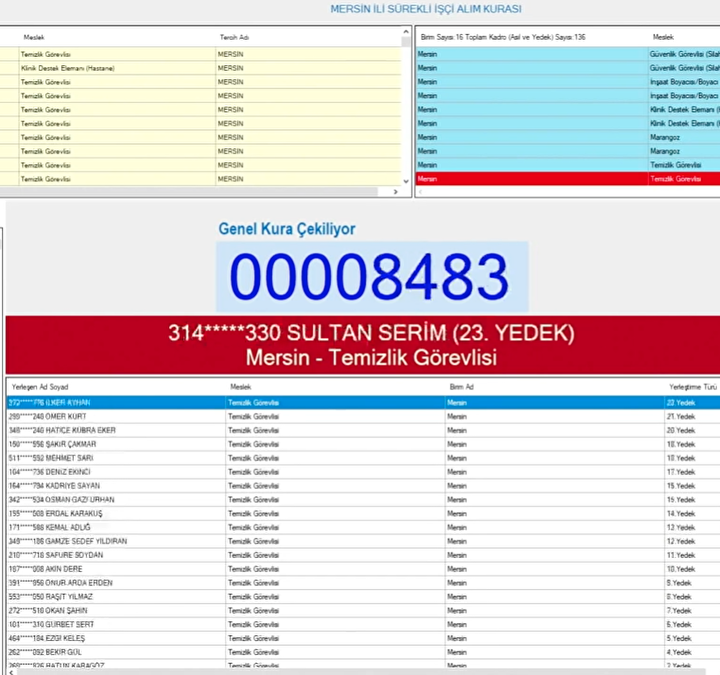Click the Yerleşen Ad Soyad column header
This screenshot has width=720, height=675.
40,387
